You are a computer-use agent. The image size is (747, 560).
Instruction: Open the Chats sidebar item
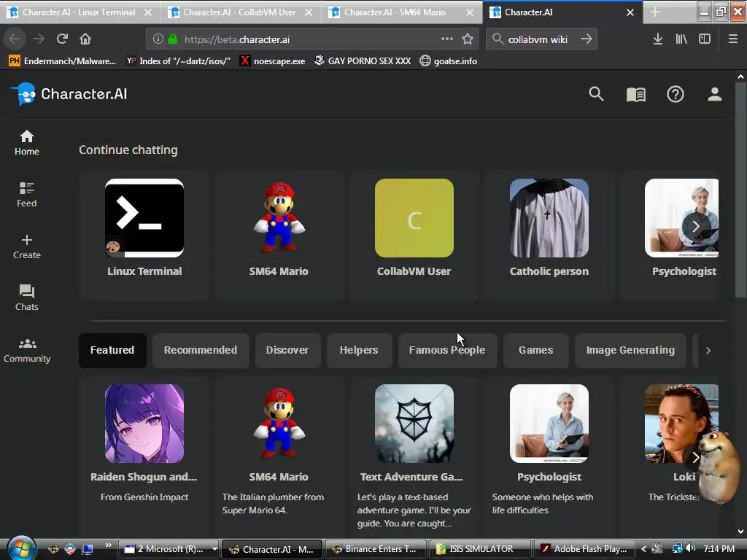click(x=27, y=298)
